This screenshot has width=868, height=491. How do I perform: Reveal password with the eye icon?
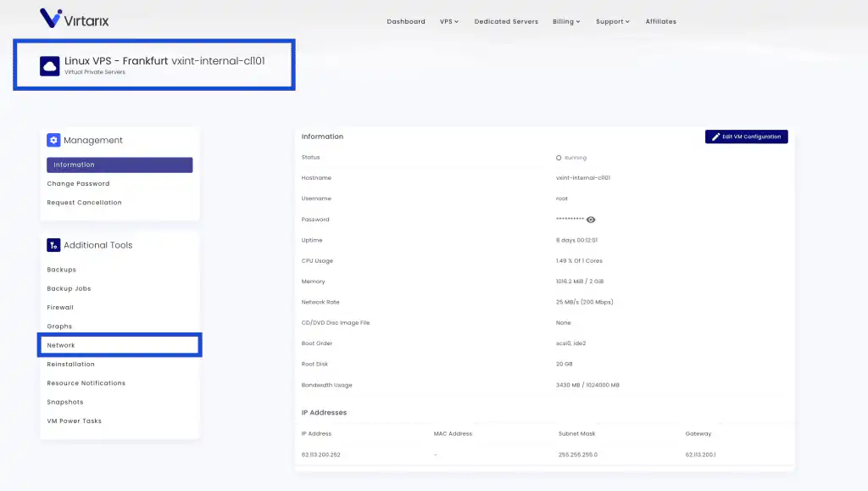(591, 220)
